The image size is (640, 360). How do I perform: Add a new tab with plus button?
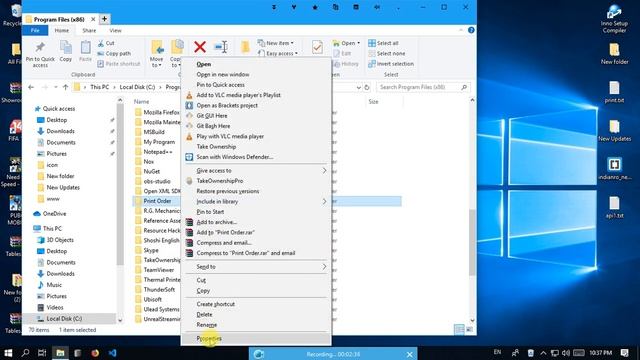tap(104, 19)
